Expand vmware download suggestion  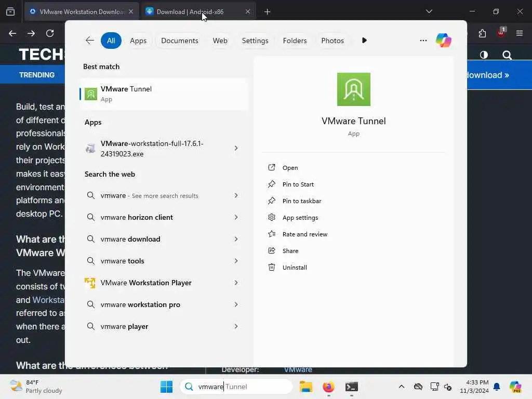tap(236, 239)
